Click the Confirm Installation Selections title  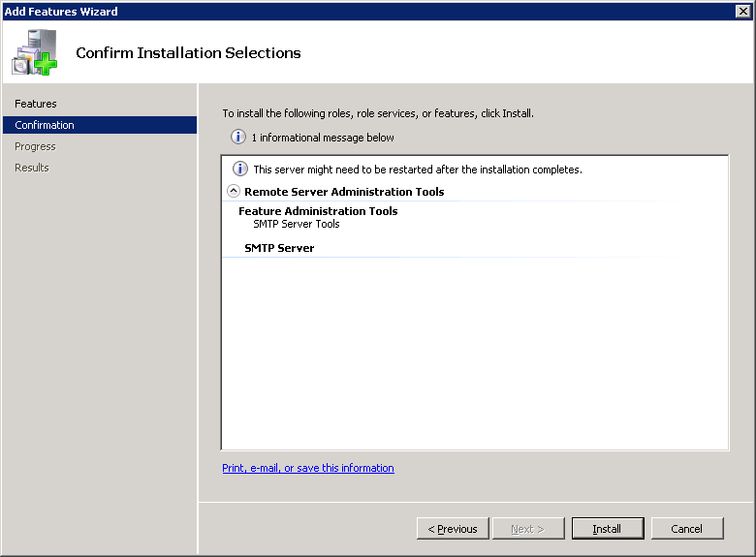click(x=188, y=53)
